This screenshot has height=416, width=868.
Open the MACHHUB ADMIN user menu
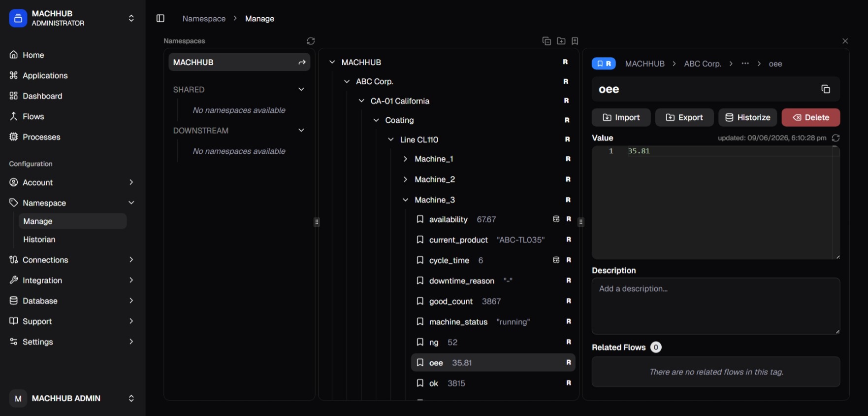(x=72, y=398)
